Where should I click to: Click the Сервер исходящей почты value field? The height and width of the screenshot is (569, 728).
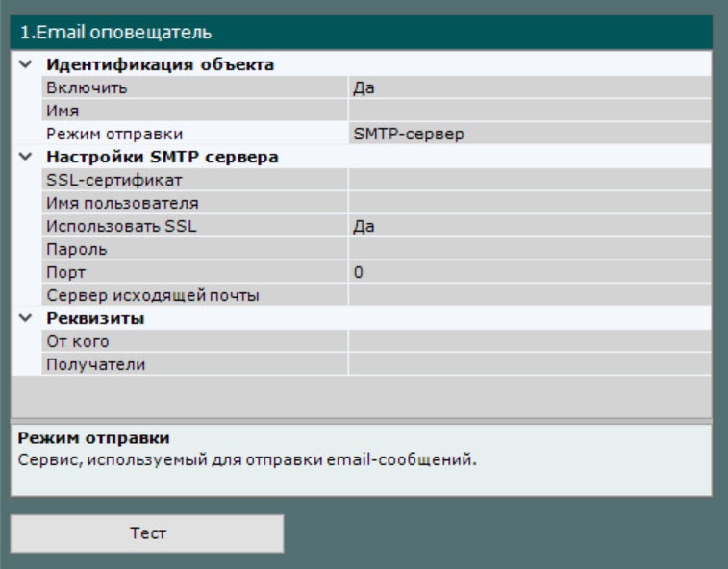(x=529, y=296)
